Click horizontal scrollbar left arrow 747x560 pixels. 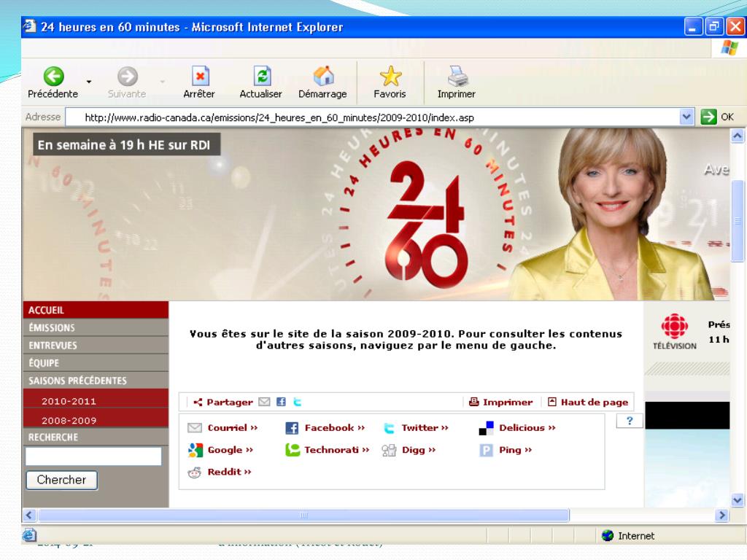[x=29, y=516]
